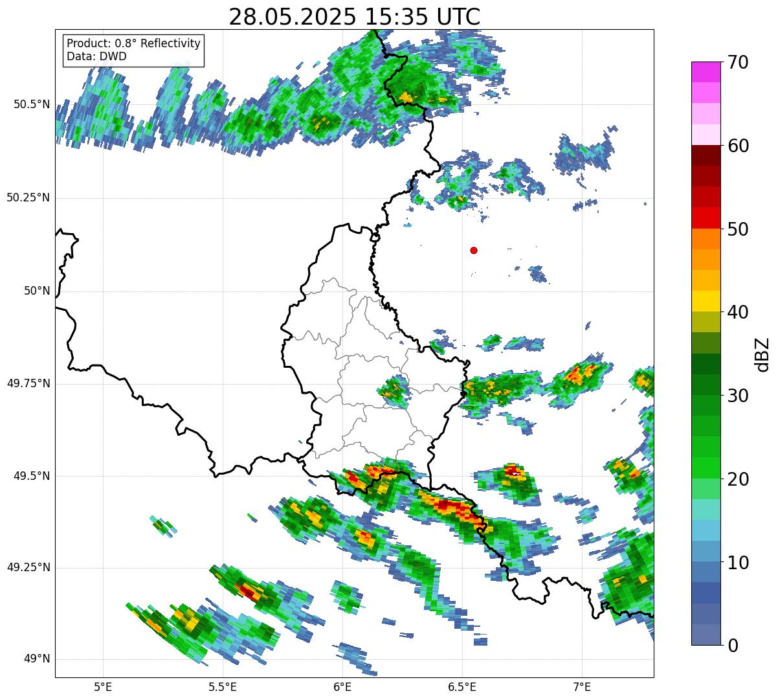Pick the dark maroon colorbar swatch below 60

(706, 155)
